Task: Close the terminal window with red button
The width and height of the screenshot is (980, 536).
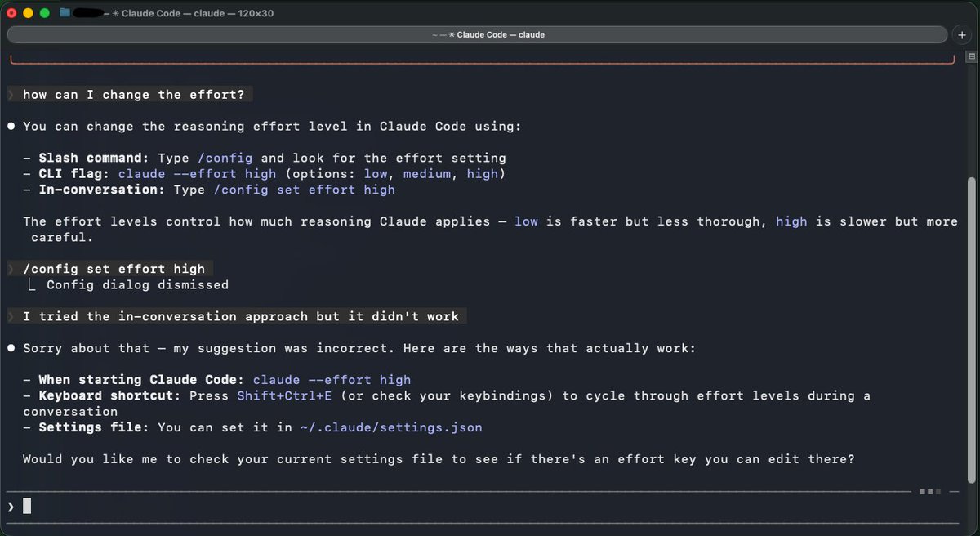Action: click(x=12, y=13)
